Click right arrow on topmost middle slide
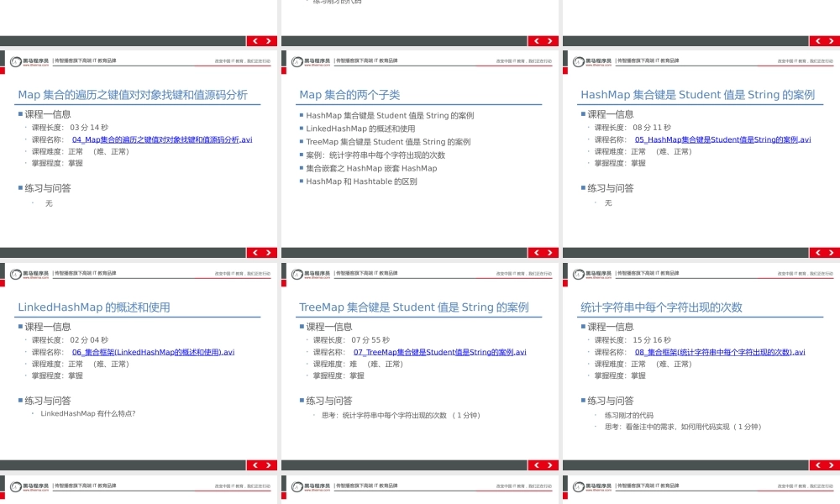The image size is (840, 504). click(x=552, y=40)
